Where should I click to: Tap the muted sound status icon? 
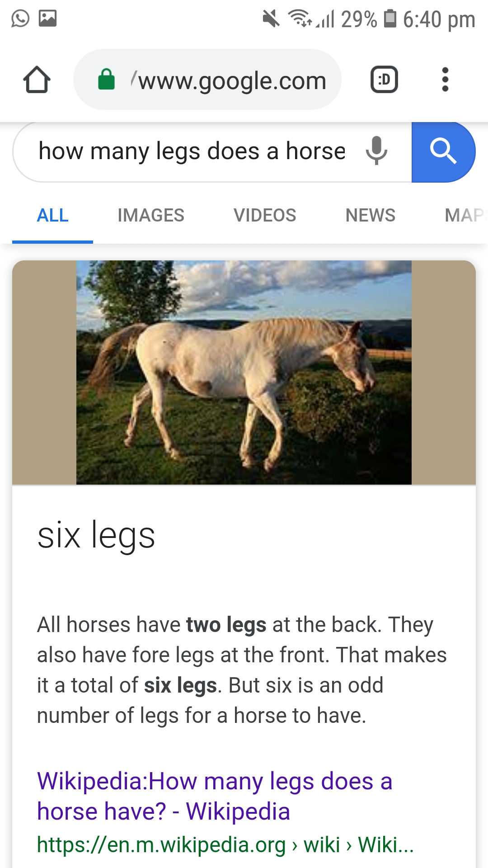point(271,19)
